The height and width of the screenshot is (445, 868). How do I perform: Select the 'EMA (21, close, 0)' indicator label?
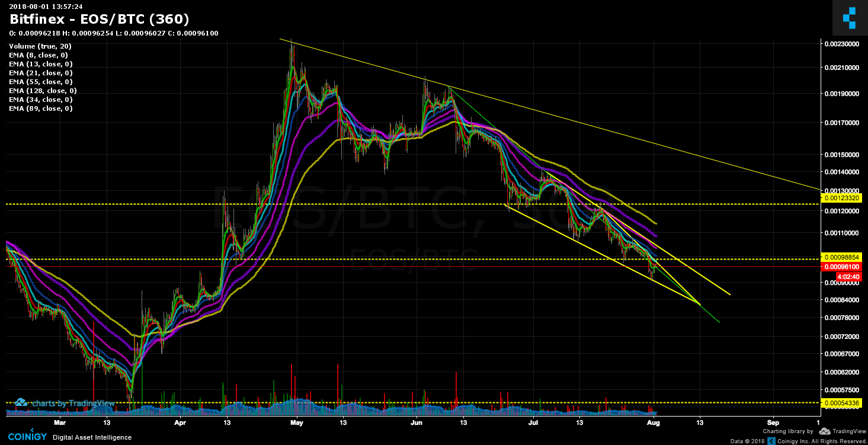pyautogui.click(x=41, y=73)
